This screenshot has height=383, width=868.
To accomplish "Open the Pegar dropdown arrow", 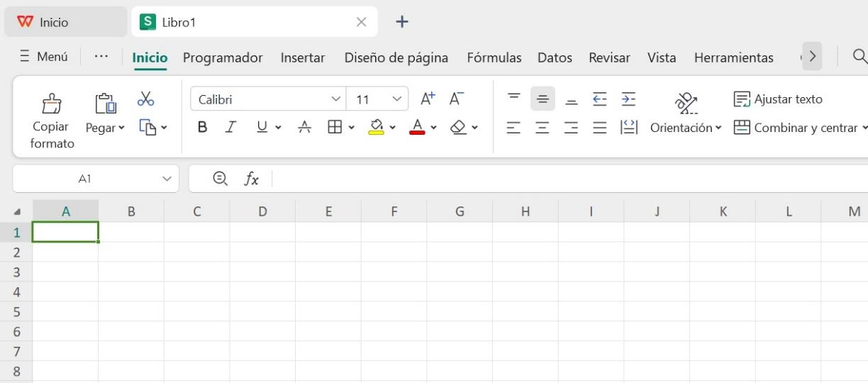I will click(121, 128).
